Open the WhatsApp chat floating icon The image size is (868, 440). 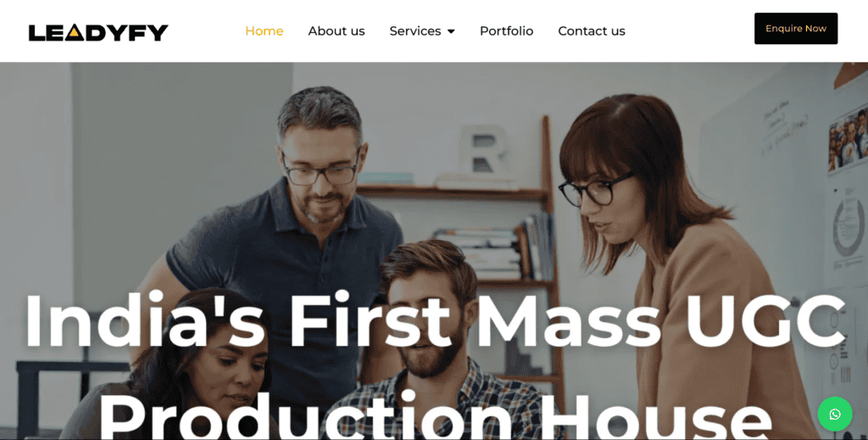click(x=835, y=414)
